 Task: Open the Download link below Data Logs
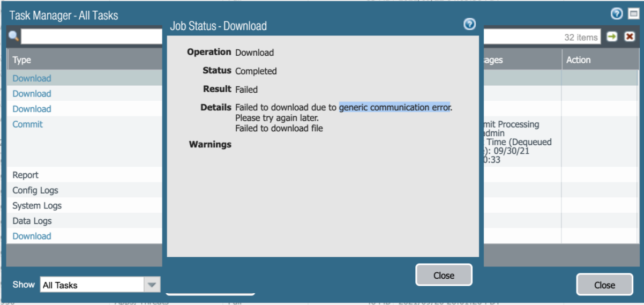click(32, 236)
